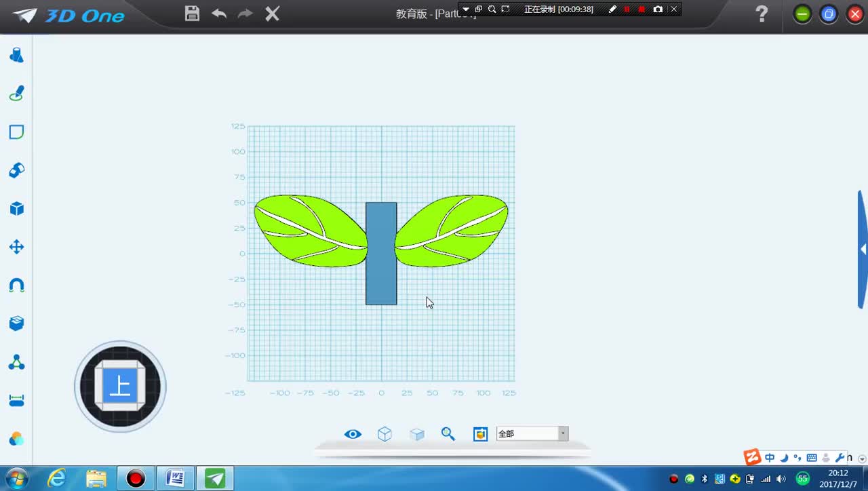Activate the move tool with four arrows

[x=16, y=247]
